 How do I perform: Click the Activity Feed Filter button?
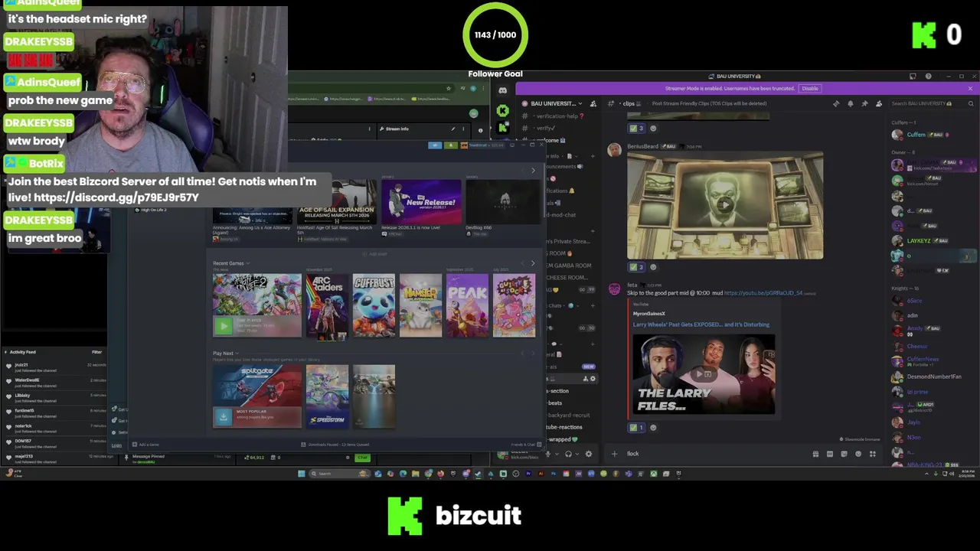click(97, 352)
